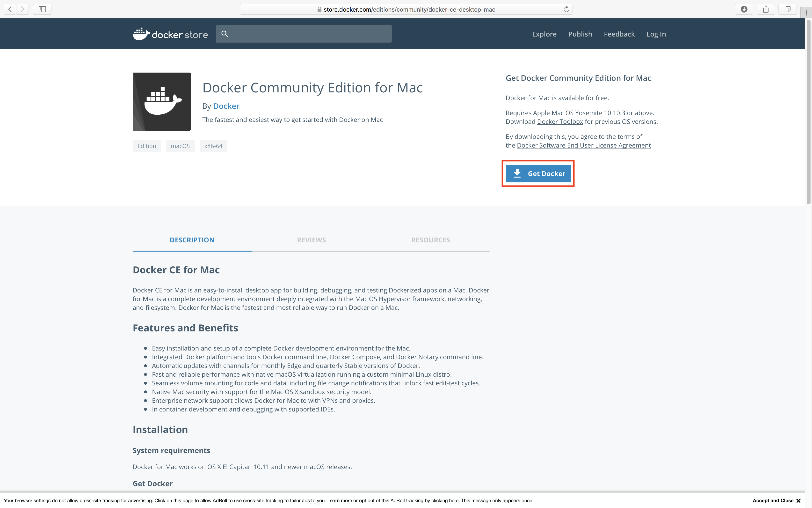Open the Publish menu item
This screenshot has width=812, height=508.
pos(580,34)
